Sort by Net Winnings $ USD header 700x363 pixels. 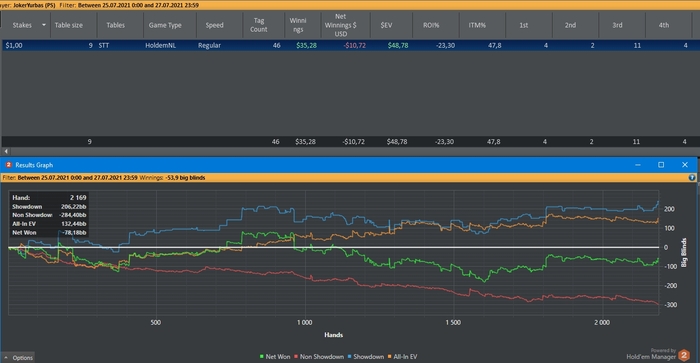(341, 25)
